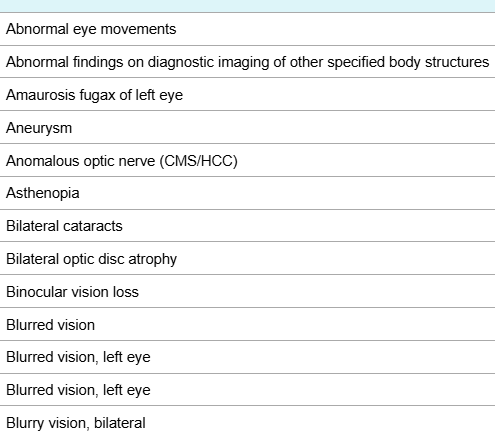Select the first Blurred vision, left eye row
495x437 pixels.
[247, 357]
